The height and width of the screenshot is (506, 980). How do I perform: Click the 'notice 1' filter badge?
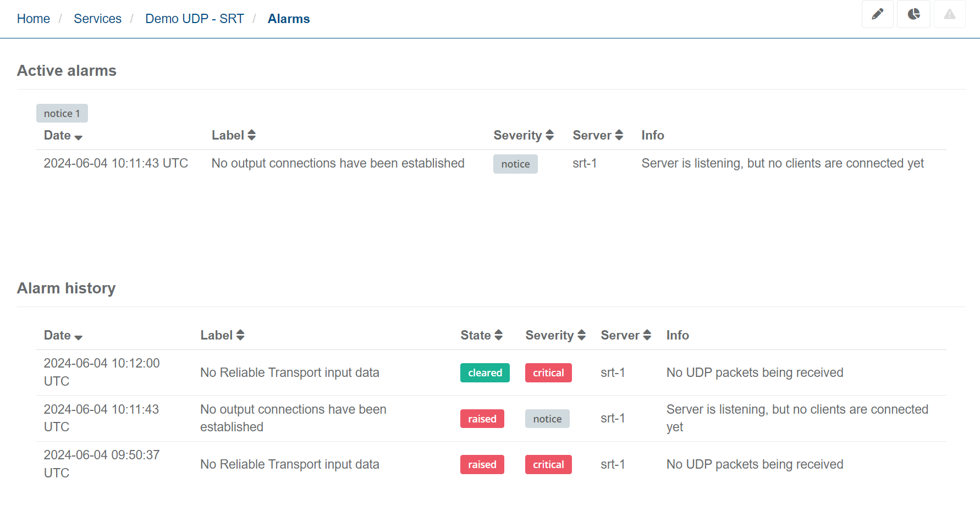62,114
